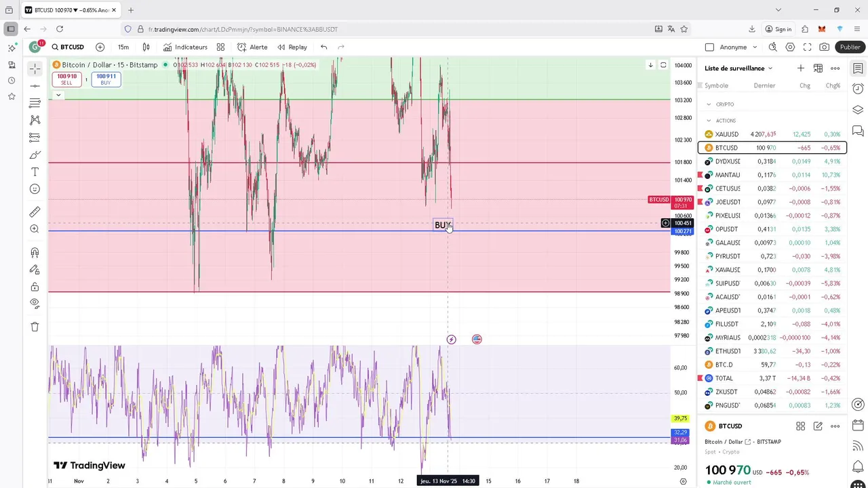
Task: Click the US flag economic event marker
Action: click(x=477, y=339)
